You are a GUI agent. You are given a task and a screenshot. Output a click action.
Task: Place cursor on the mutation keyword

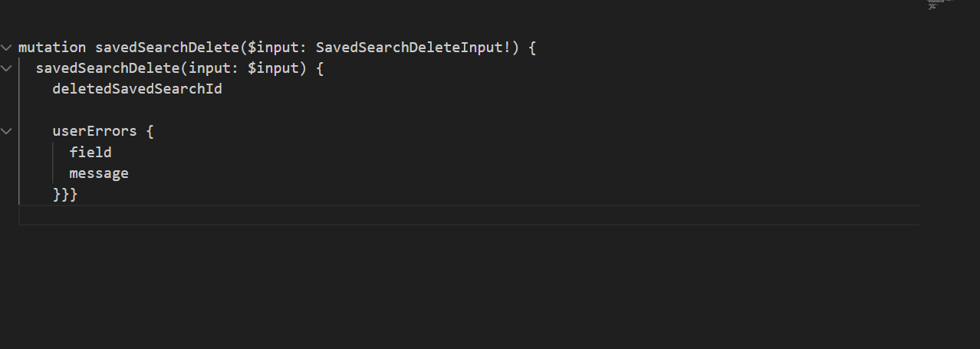(x=52, y=48)
